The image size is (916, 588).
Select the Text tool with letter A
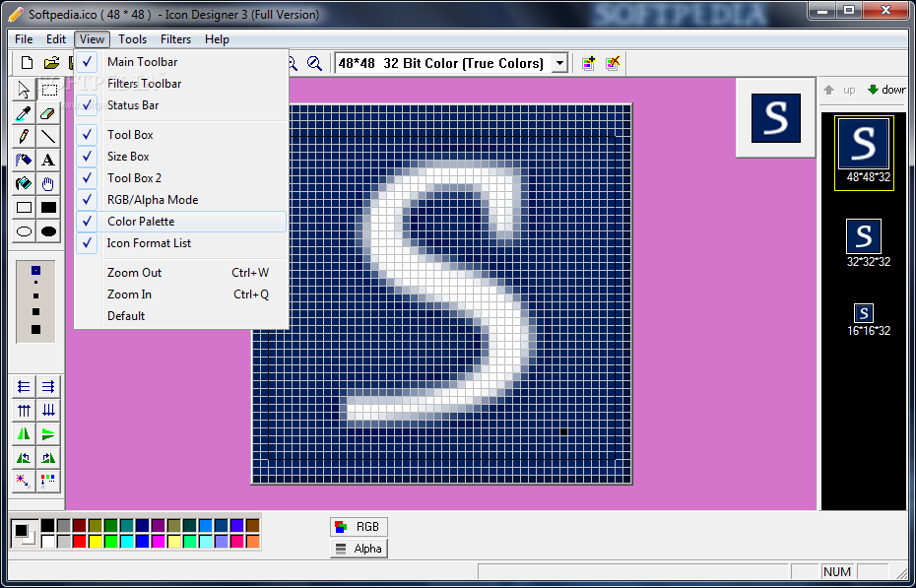tap(48, 160)
